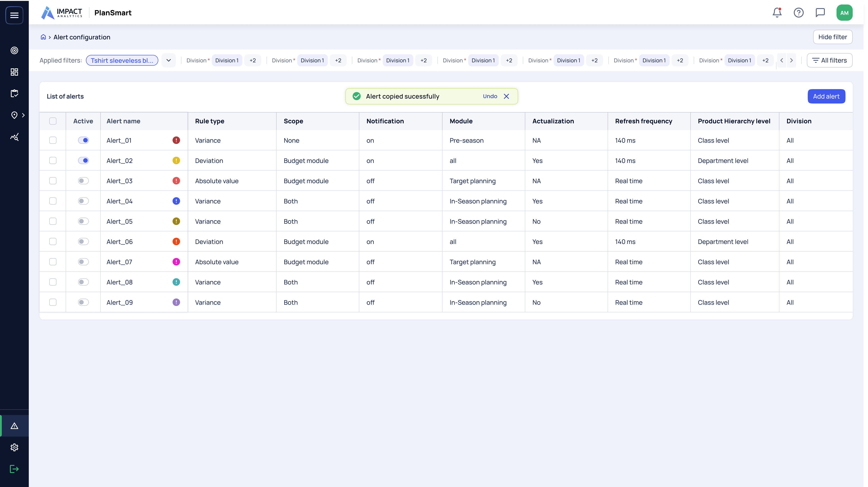Dismiss the alert copied notification
The image size is (868, 487).
[506, 97]
